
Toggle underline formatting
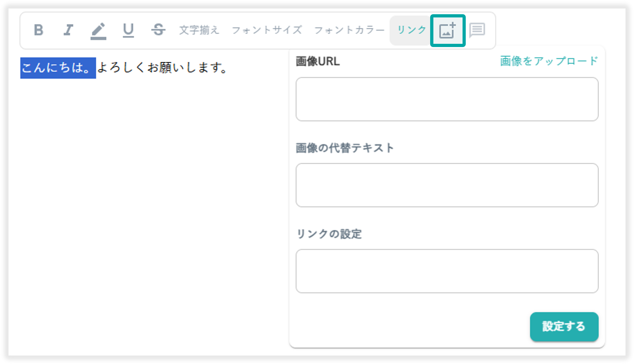pyautogui.click(x=128, y=30)
